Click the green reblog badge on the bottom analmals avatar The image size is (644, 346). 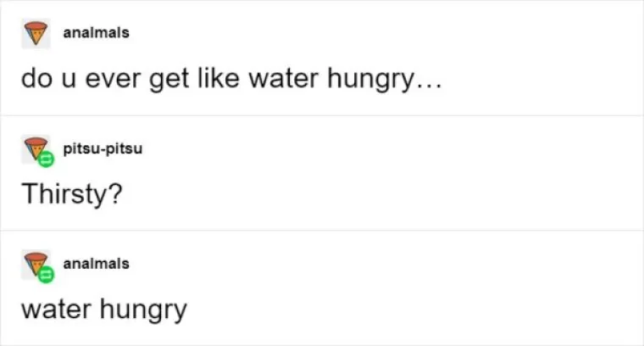(46, 275)
